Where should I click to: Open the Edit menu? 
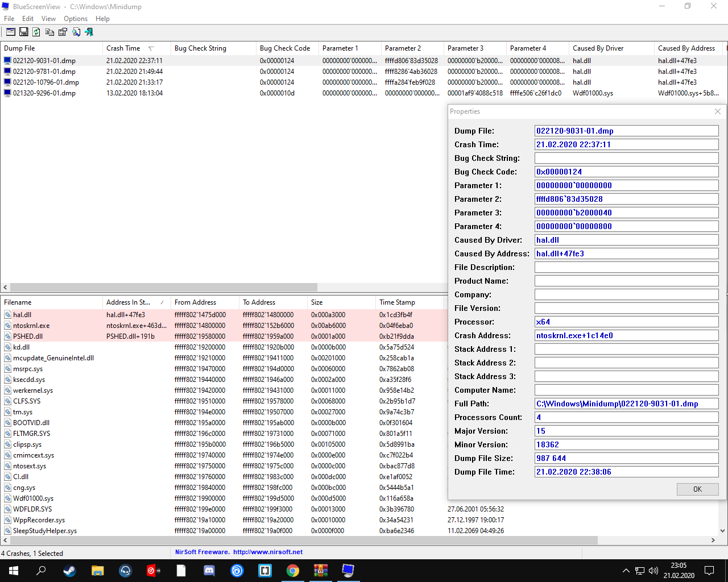click(28, 19)
